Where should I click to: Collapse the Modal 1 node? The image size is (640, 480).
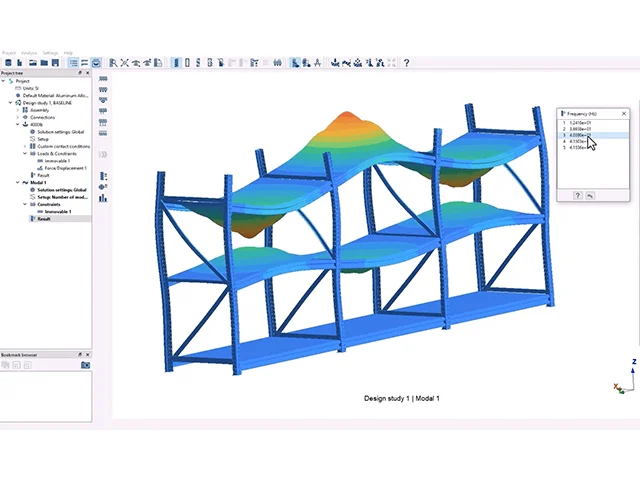pos(18,183)
